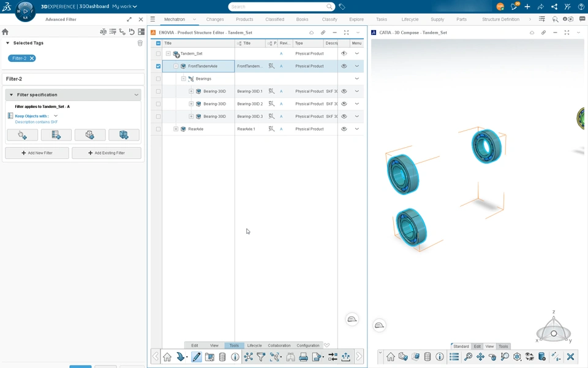The height and width of the screenshot is (368, 588).
Task: Click the share arrow icon in top bar
Action: pyautogui.click(x=541, y=7)
